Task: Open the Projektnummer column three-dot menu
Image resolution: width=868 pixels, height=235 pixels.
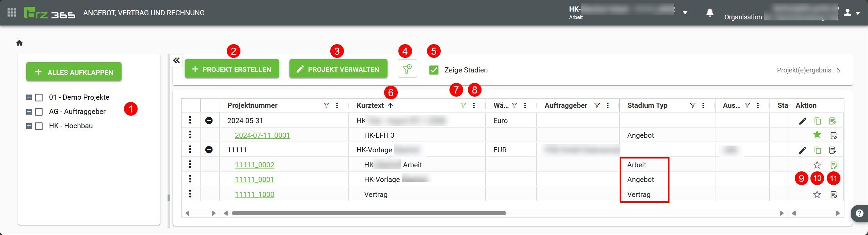Action: point(337,105)
